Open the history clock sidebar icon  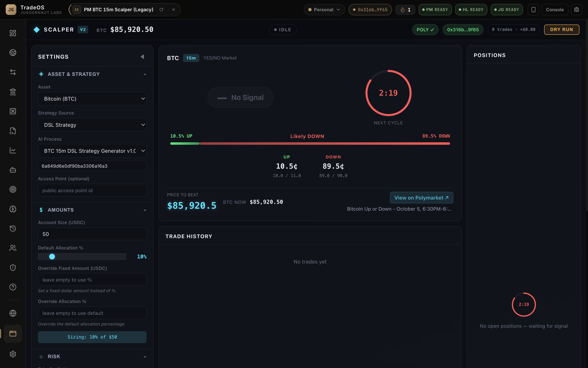(x=13, y=229)
